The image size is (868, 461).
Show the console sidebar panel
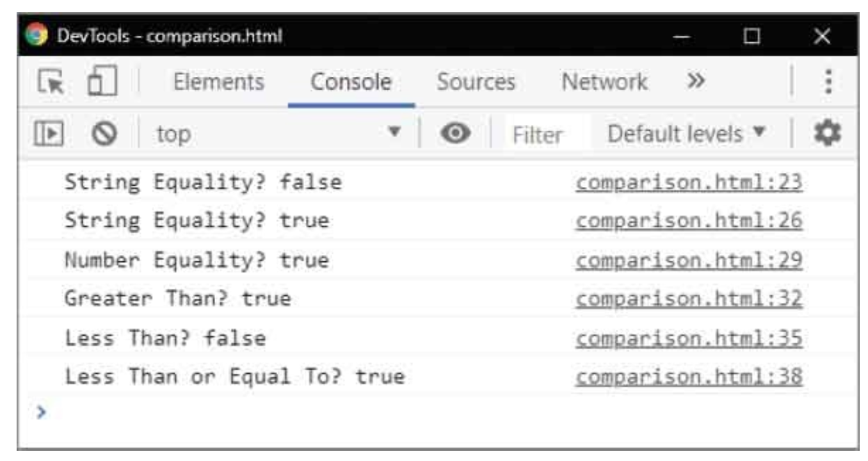[47, 134]
